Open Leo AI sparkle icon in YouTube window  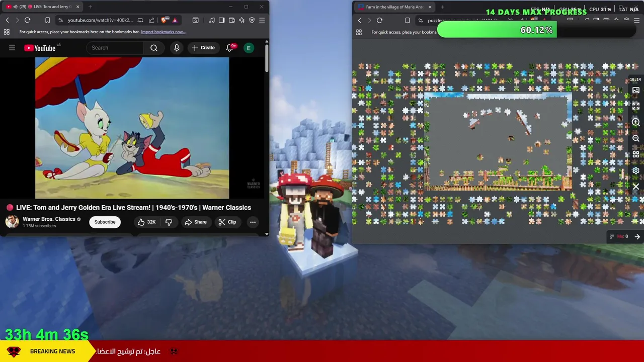[x=242, y=20]
